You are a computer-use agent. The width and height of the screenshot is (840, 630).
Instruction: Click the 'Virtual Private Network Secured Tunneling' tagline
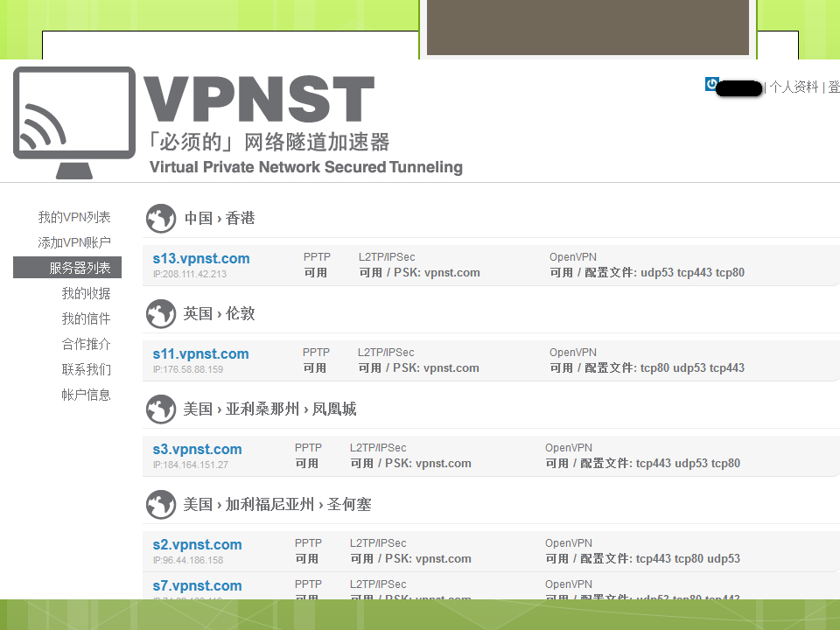306,167
